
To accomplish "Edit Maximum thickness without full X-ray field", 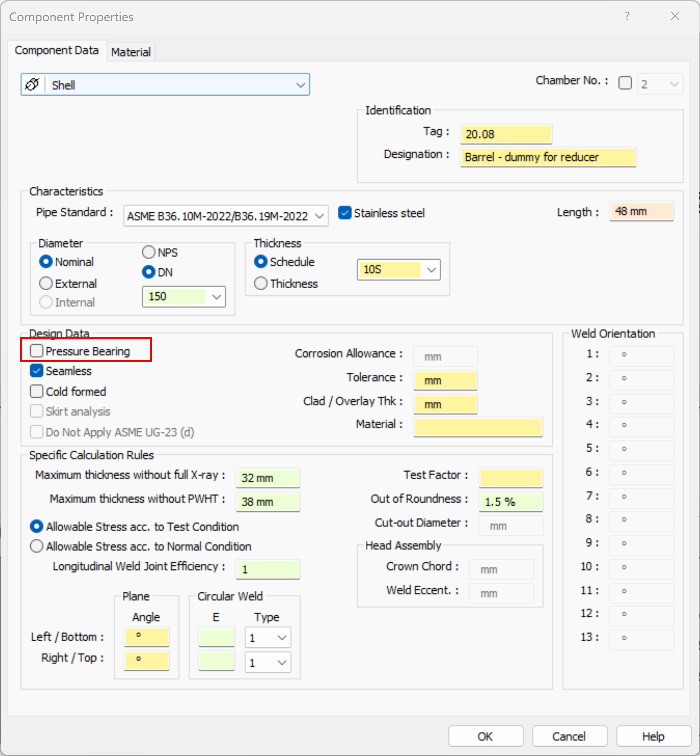I will pyautogui.click(x=268, y=478).
